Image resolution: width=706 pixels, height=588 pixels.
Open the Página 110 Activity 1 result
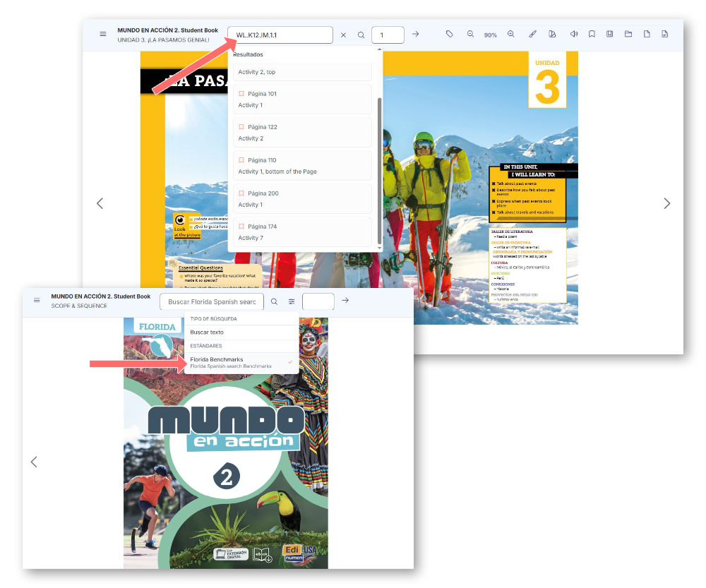point(302,166)
